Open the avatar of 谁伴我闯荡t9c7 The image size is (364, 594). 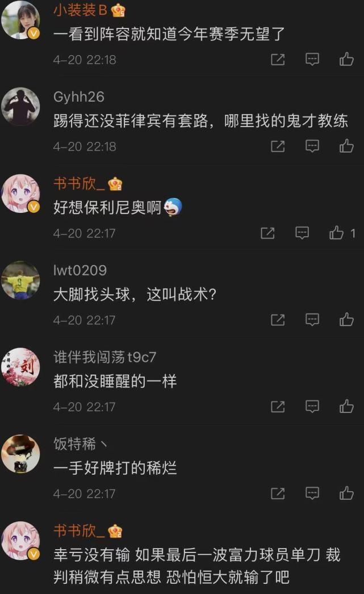(x=21, y=367)
